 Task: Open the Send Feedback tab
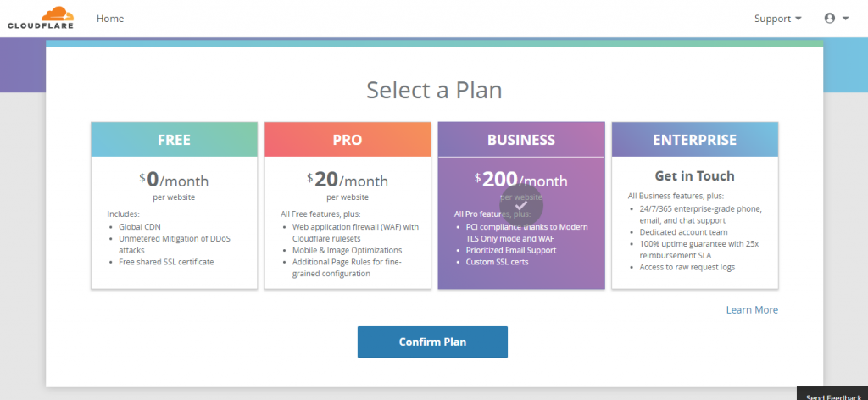[832, 393]
